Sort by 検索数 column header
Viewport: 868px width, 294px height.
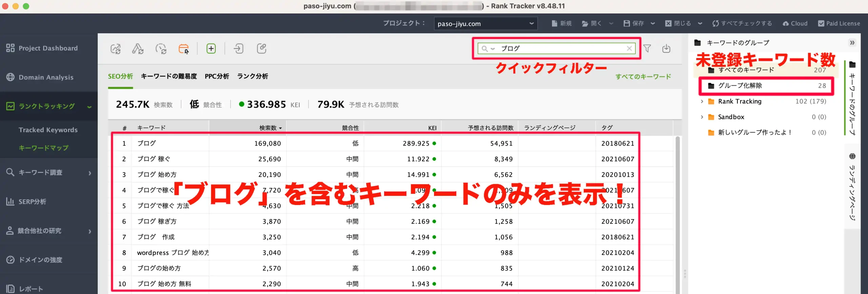point(248,128)
